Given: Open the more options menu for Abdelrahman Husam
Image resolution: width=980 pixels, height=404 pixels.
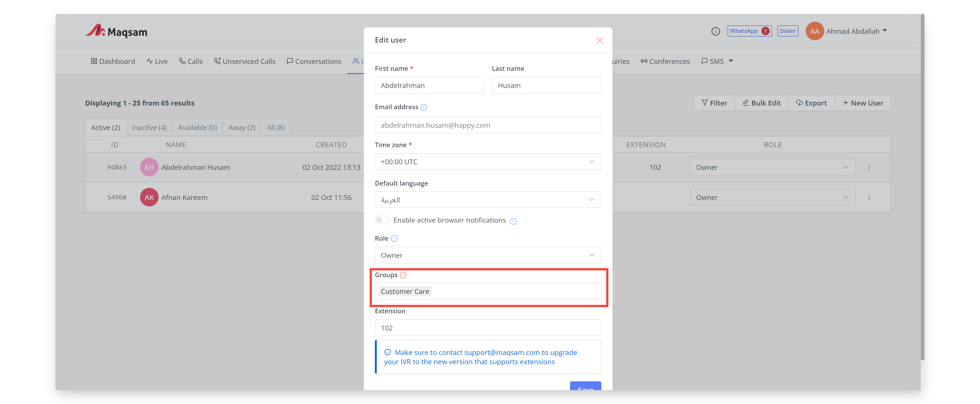Looking at the screenshot, I should tap(869, 167).
